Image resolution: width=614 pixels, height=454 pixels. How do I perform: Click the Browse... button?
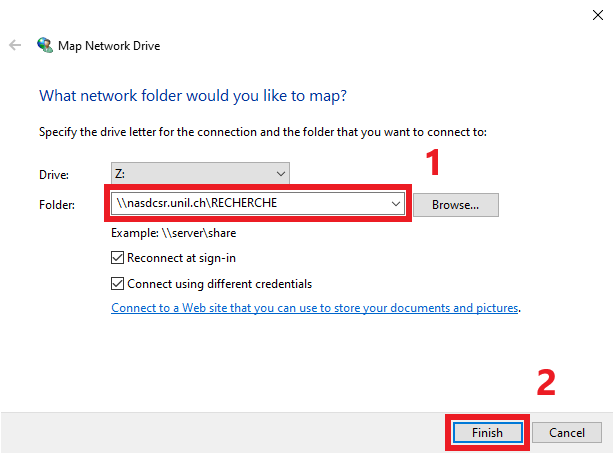coord(455,204)
